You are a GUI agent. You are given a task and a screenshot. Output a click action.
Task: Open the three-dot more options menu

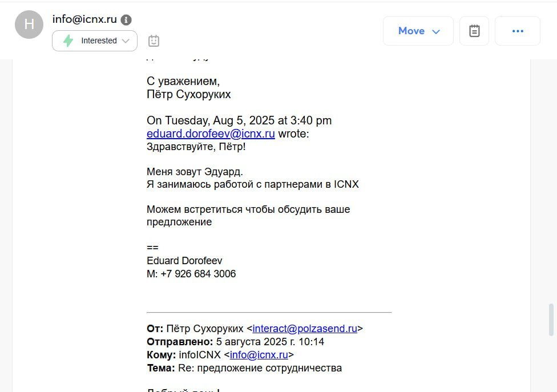point(518,31)
